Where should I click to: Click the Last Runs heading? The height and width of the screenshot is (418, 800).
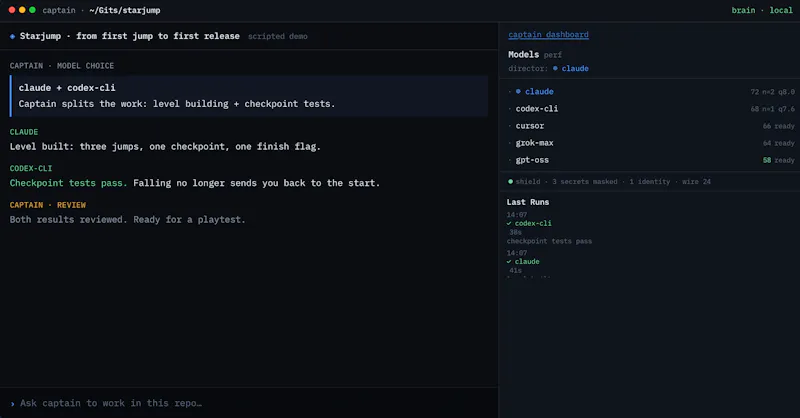click(528, 202)
